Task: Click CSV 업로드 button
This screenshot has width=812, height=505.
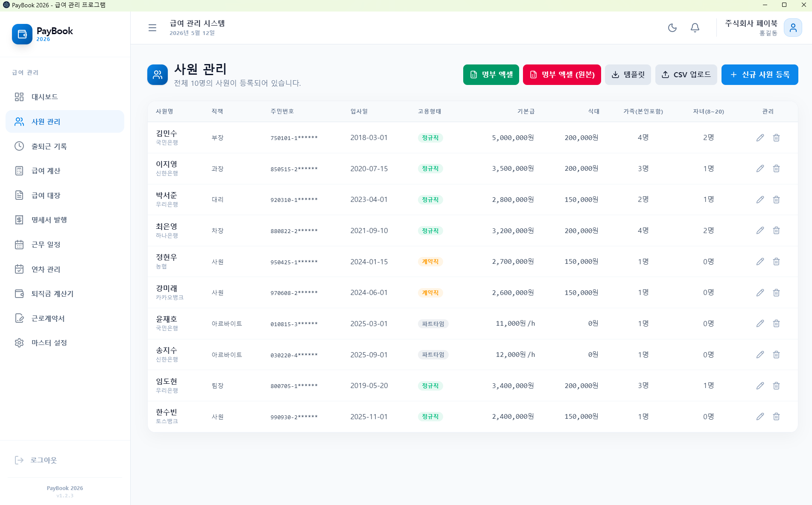Action: click(x=686, y=75)
